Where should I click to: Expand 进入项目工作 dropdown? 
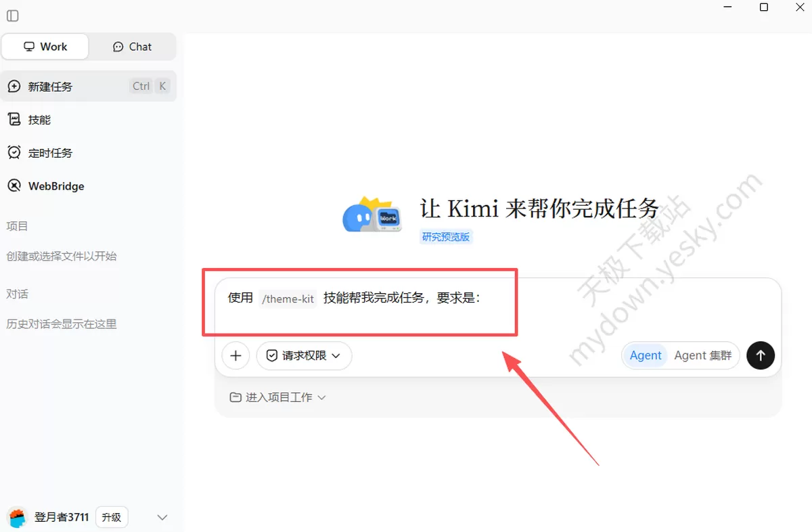coord(278,397)
